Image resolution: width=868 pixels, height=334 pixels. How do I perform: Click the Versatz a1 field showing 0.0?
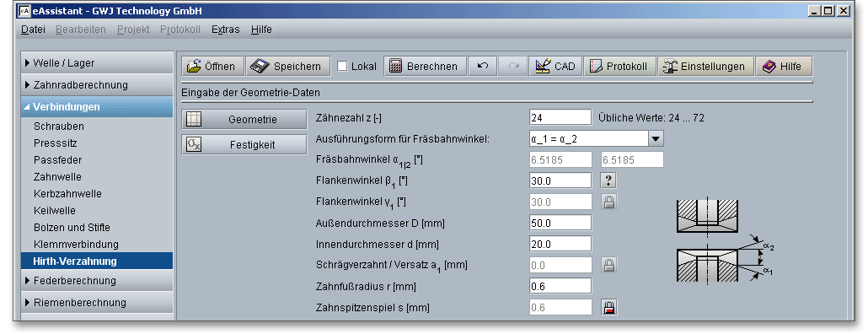coord(560,265)
